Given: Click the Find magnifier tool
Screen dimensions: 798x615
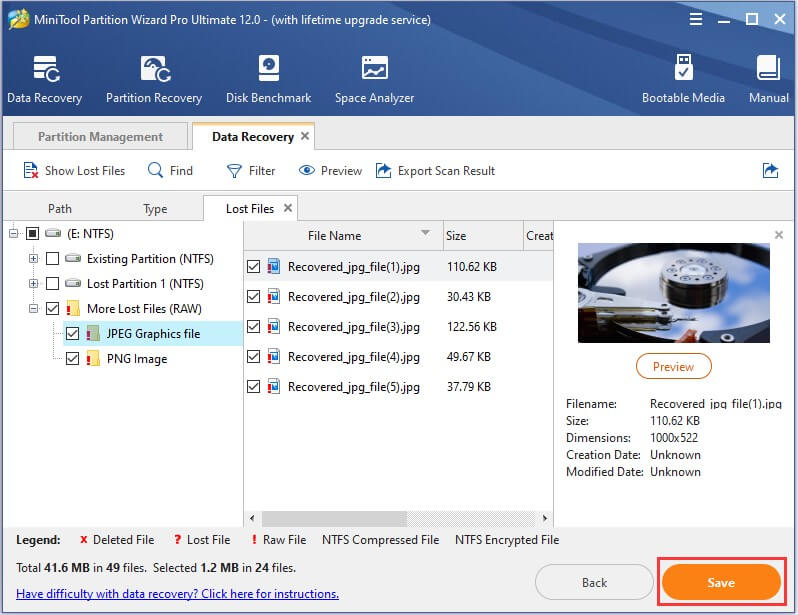Looking at the screenshot, I should tap(170, 171).
